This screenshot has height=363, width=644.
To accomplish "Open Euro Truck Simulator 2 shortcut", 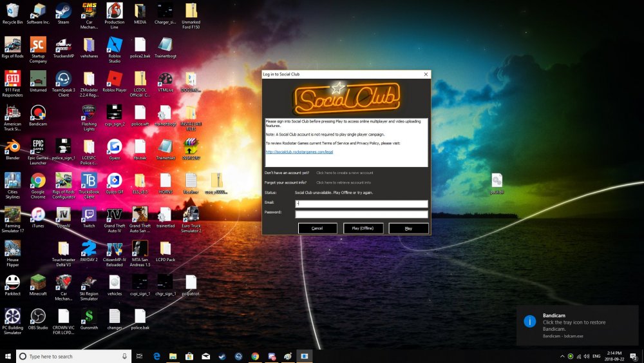I will click(x=191, y=220).
